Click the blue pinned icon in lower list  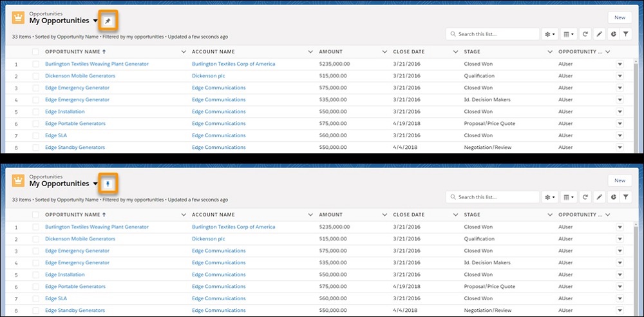click(x=108, y=184)
